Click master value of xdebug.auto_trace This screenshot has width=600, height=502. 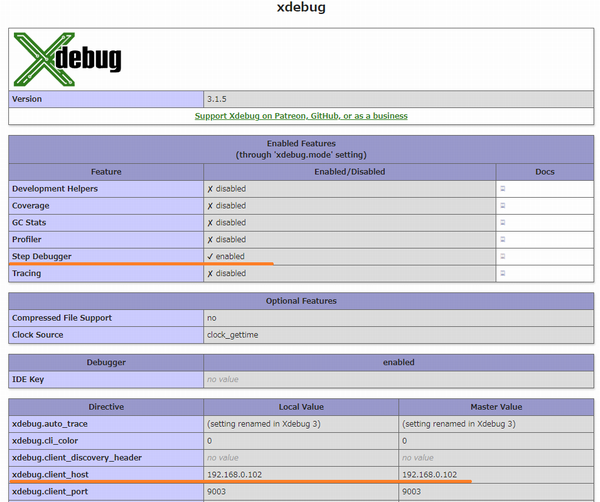point(459,424)
